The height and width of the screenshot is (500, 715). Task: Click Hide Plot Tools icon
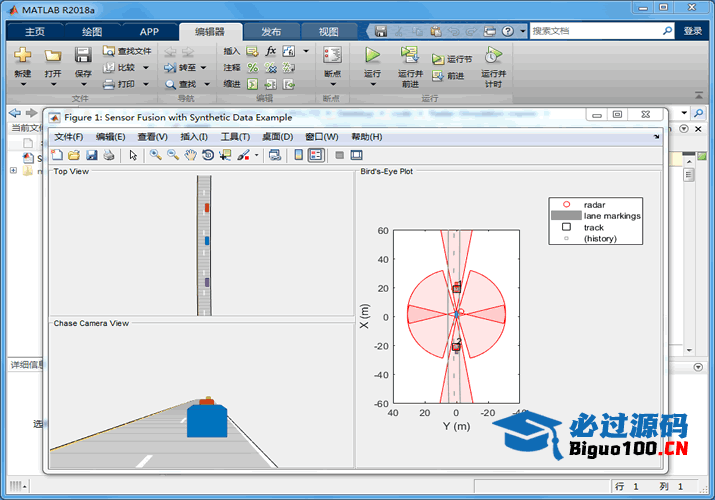(339, 155)
